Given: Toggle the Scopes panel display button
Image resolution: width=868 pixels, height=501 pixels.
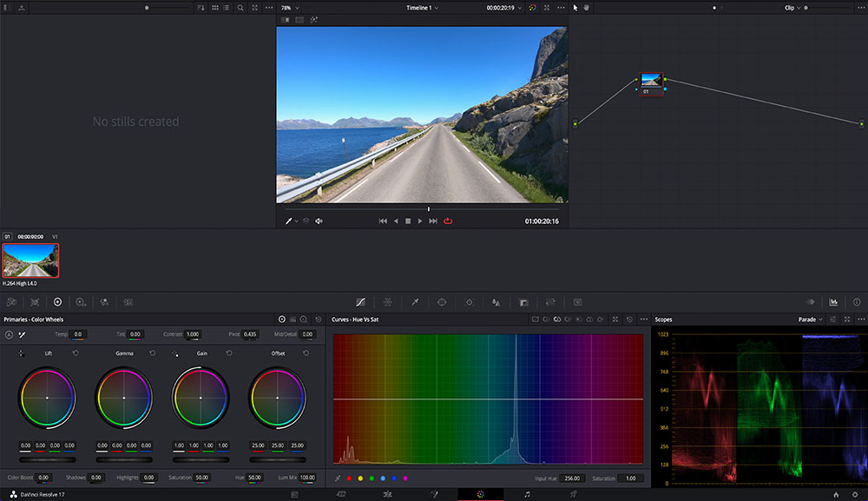Looking at the screenshot, I should coord(833,302).
